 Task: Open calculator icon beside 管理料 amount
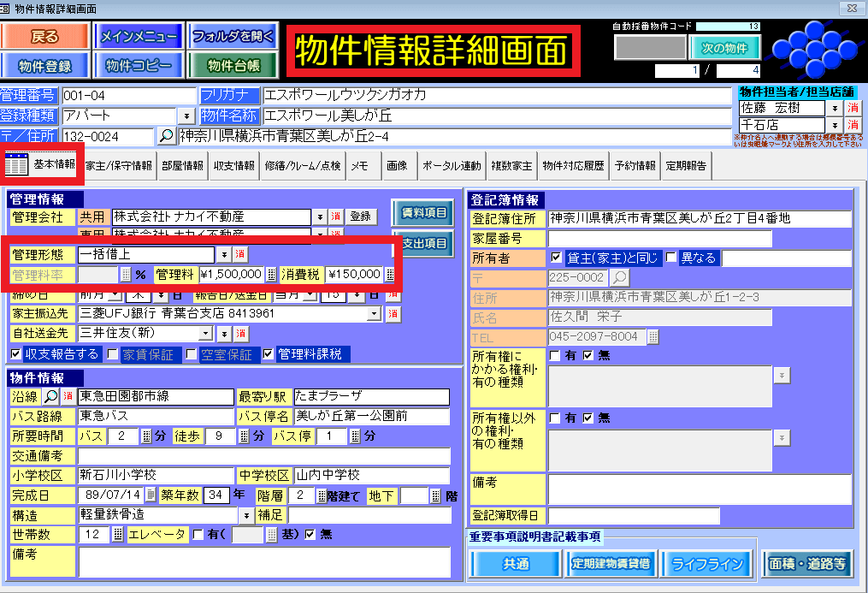click(x=271, y=275)
